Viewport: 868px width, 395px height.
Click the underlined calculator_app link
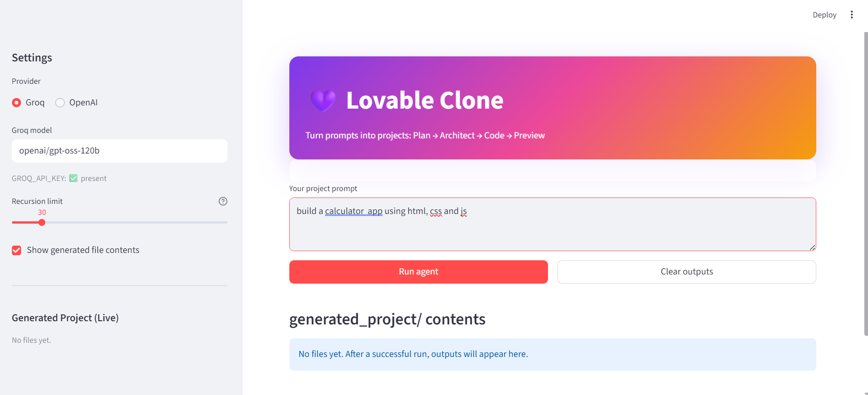point(353,211)
